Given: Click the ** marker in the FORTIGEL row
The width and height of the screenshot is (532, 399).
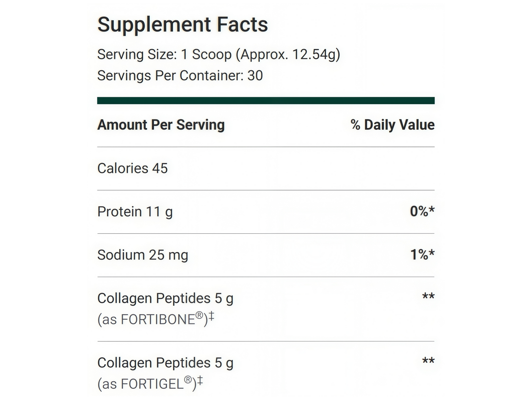Looking at the screenshot, I should pos(428,361).
